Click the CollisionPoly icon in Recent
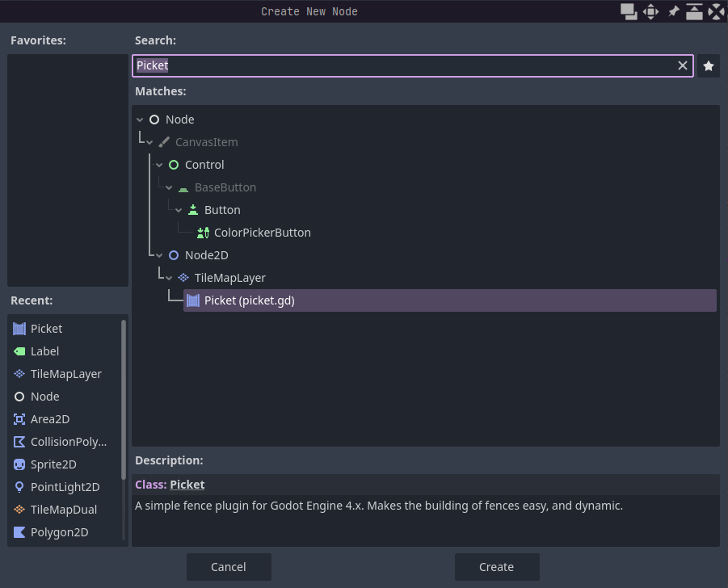 coord(19,442)
